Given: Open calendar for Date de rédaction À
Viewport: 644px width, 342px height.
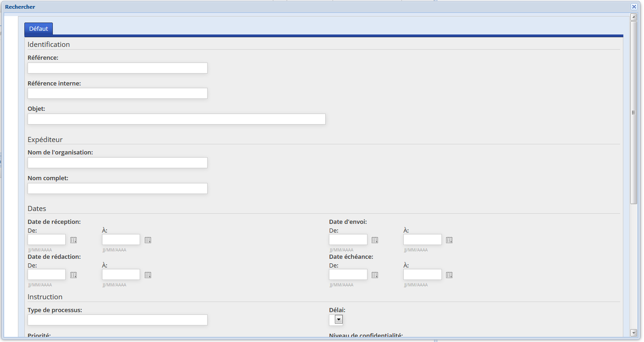Looking at the screenshot, I should [x=148, y=275].
